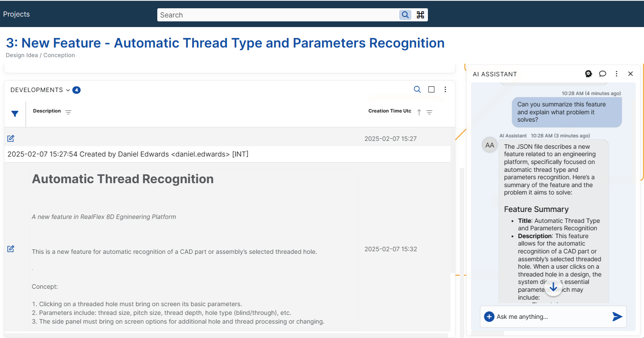Open the QR/command icon beside search
This screenshot has width=644, height=338.
[x=420, y=15]
